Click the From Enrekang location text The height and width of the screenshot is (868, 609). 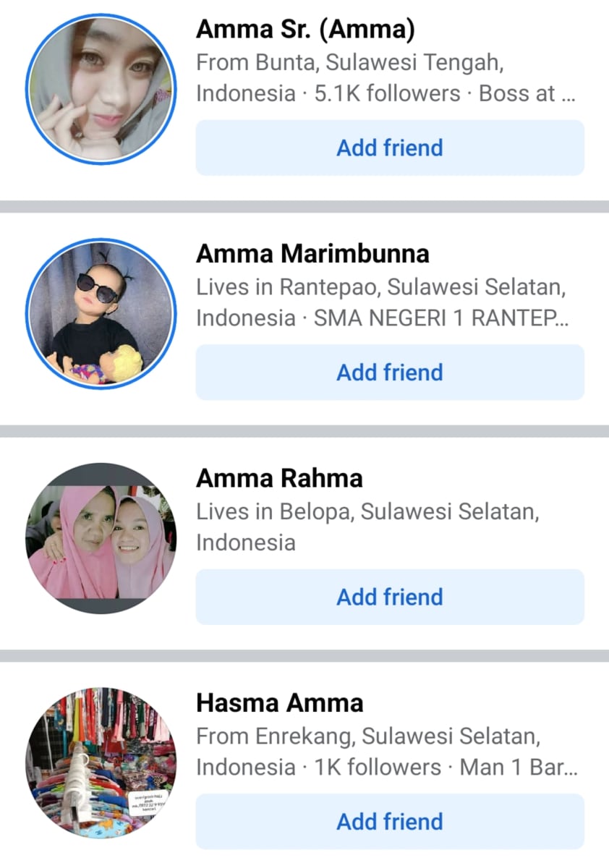(x=368, y=737)
